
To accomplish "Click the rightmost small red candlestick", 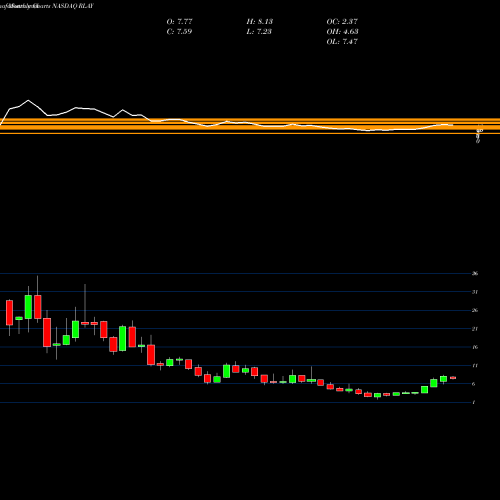I will [453, 378].
